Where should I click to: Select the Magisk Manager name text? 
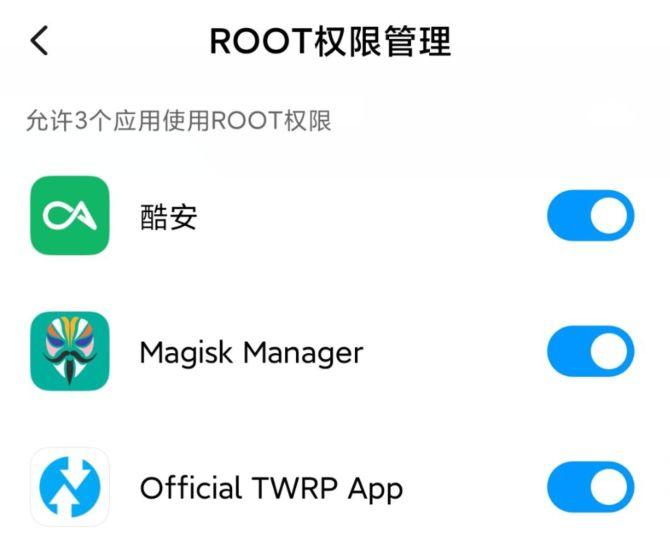point(251,353)
